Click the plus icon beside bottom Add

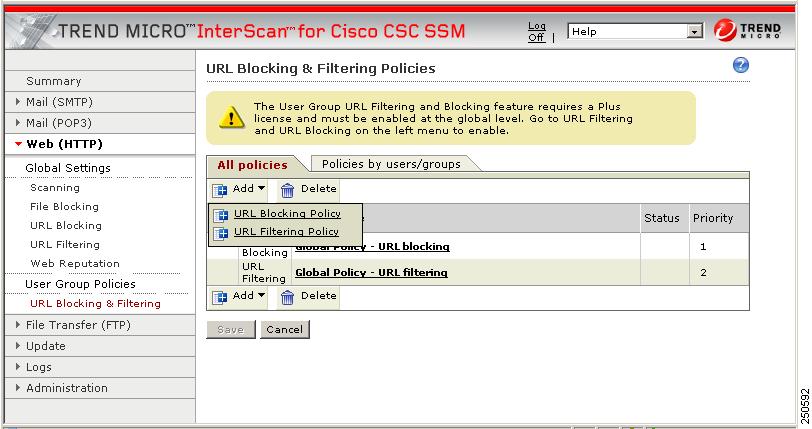point(220,297)
